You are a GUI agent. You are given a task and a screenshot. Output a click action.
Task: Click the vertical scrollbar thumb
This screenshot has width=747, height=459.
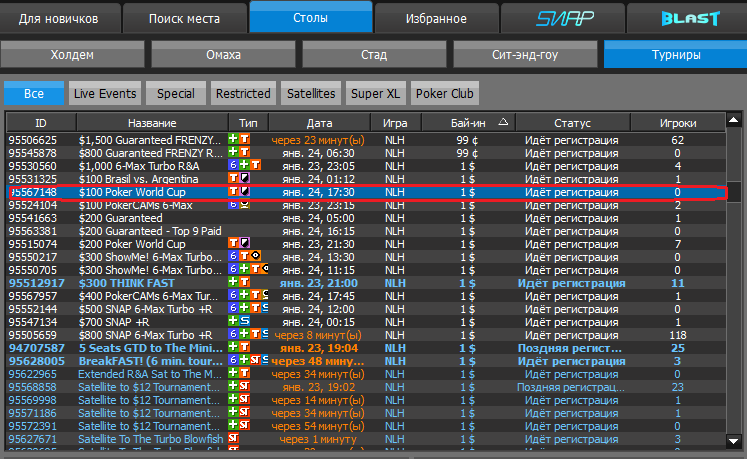click(734, 192)
